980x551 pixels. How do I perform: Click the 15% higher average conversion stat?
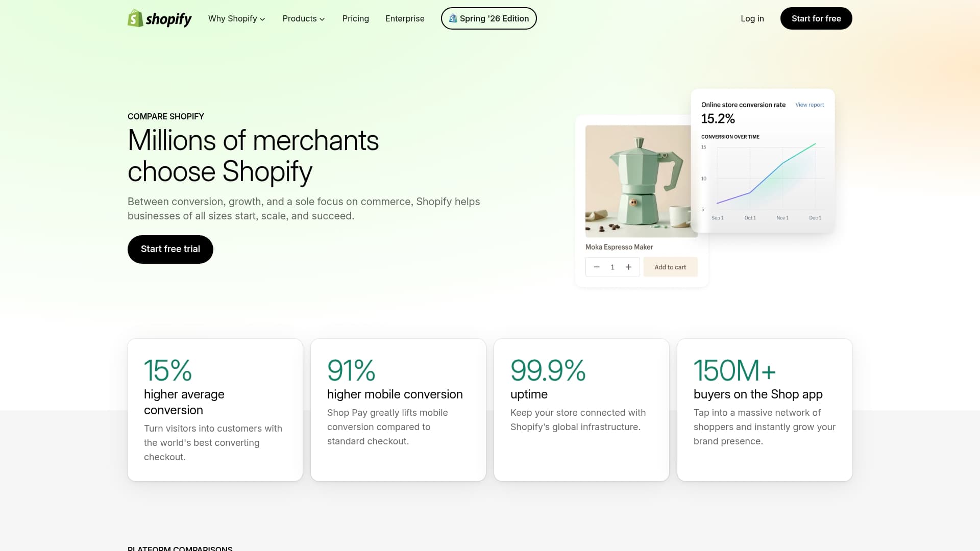[215, 410]
